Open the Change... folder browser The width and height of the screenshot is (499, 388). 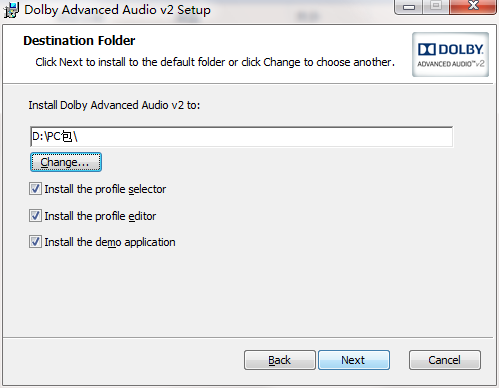(66, 162)
